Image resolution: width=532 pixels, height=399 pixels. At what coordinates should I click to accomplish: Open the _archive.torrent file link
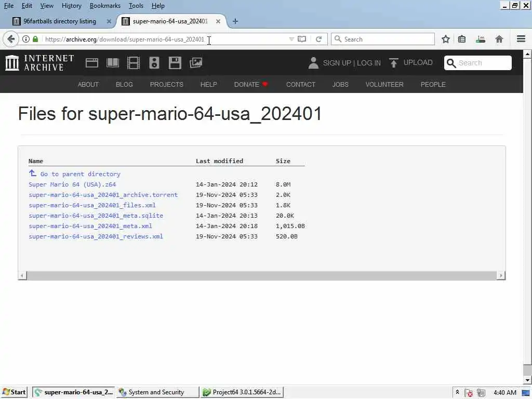tap(103, 195)
